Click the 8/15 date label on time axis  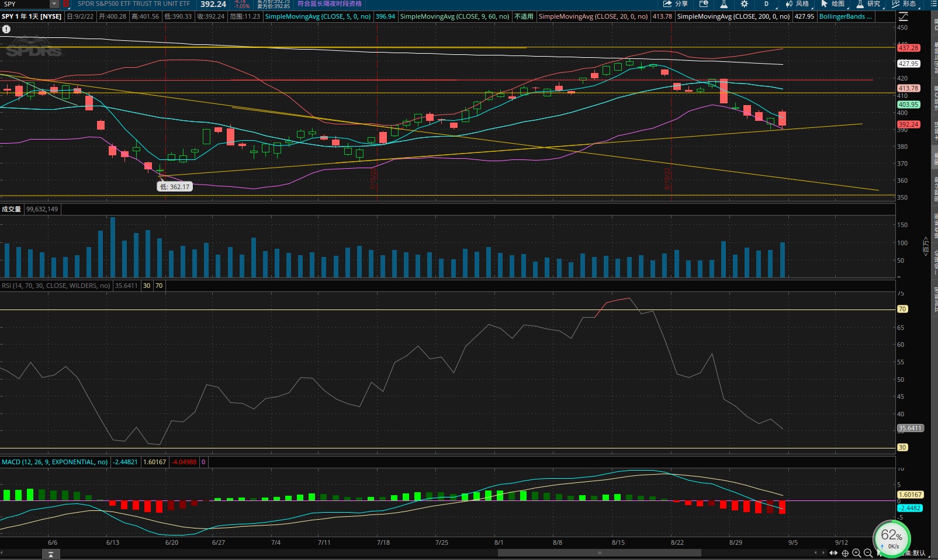point(618,542)
